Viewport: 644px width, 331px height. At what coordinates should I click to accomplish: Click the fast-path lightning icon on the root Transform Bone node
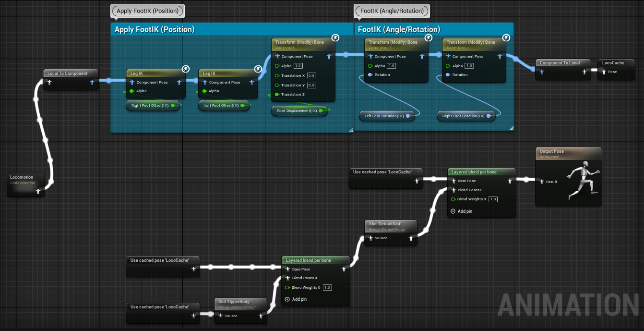335,37
